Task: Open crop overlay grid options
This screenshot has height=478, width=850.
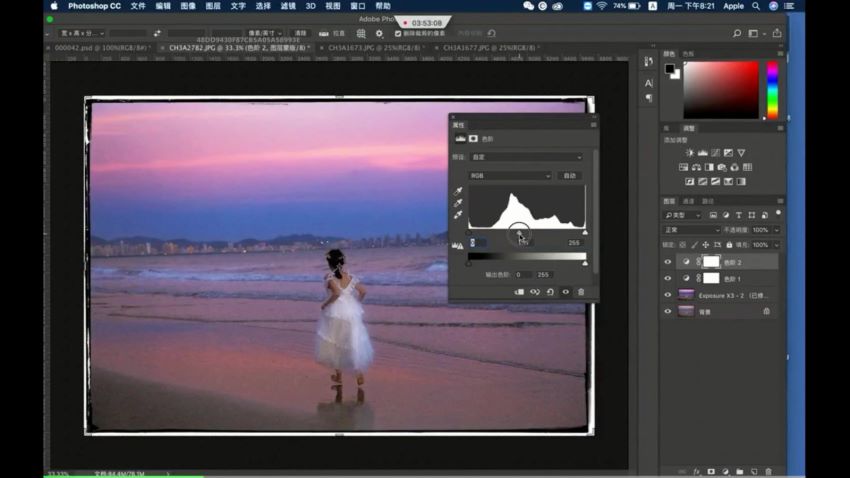Action: point(361,34)
